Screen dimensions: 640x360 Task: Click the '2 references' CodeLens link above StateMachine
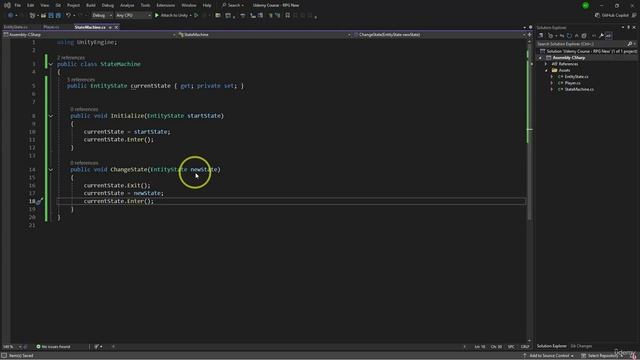click(x=71, y=58)
